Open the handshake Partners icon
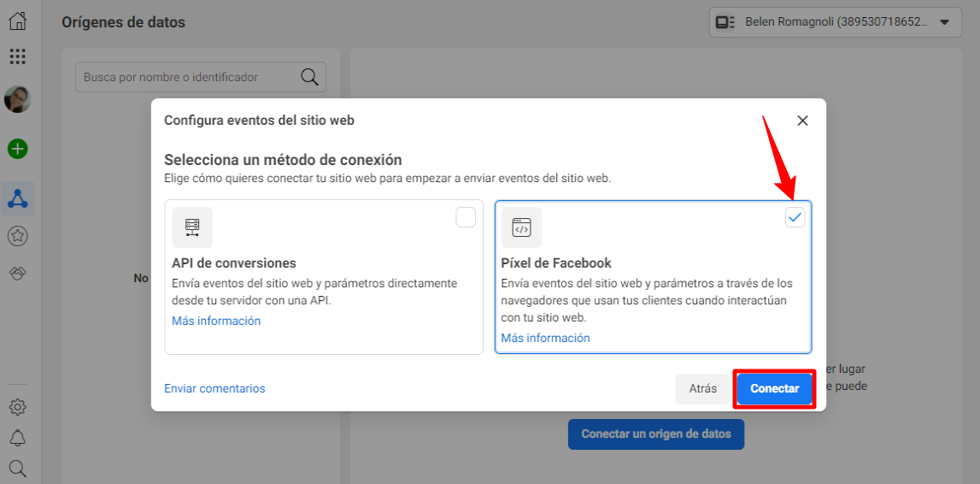The width and height of the screenshot is (980, 484). (17, 274)
